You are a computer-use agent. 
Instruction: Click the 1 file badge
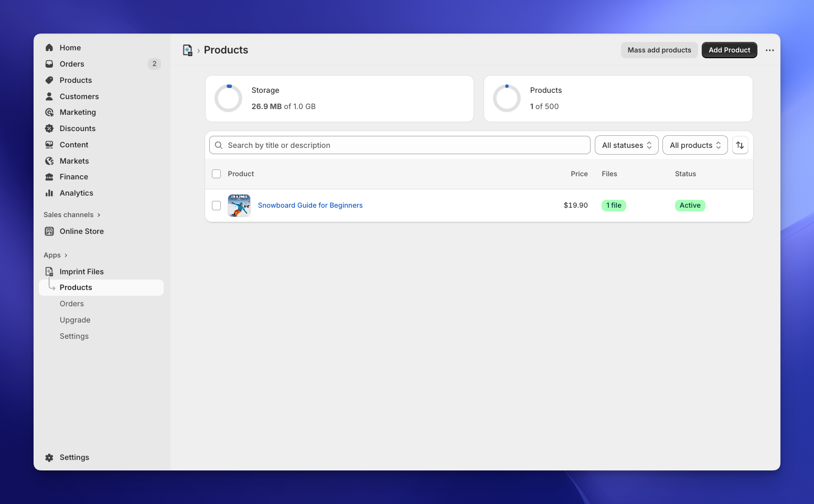(x=614, y=206)
